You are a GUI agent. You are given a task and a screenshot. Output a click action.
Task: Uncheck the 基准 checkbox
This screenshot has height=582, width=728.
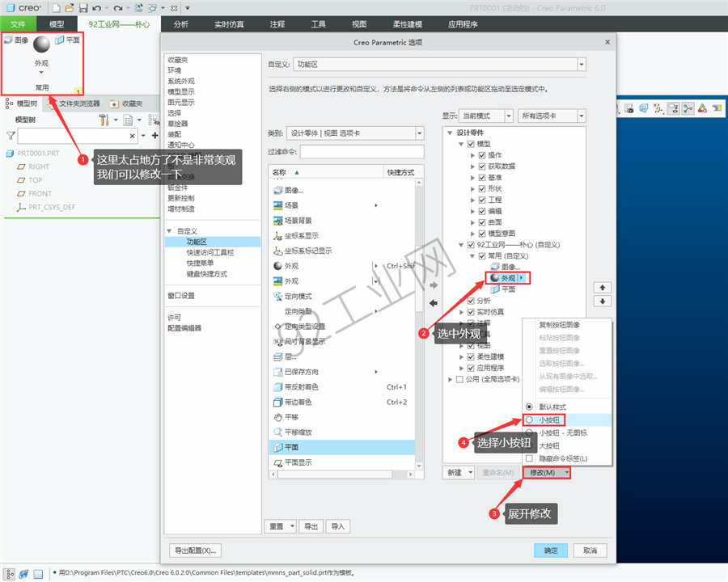[x=482, y=177]
